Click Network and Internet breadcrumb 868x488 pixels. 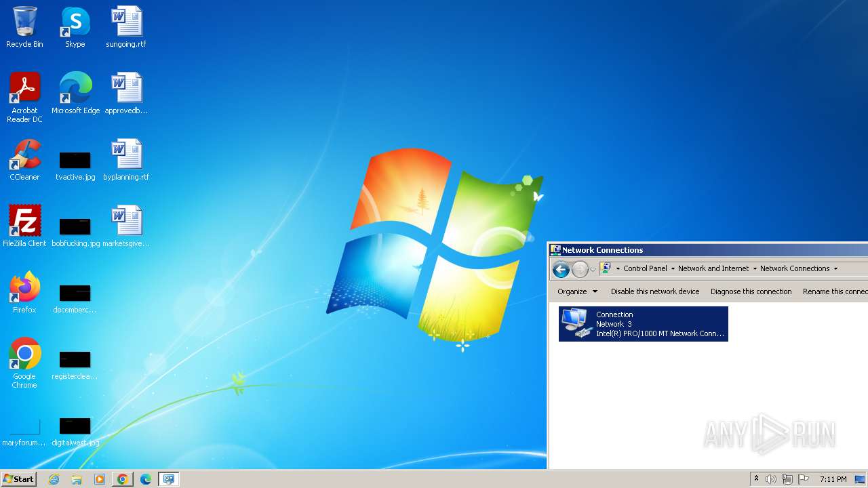713,268
